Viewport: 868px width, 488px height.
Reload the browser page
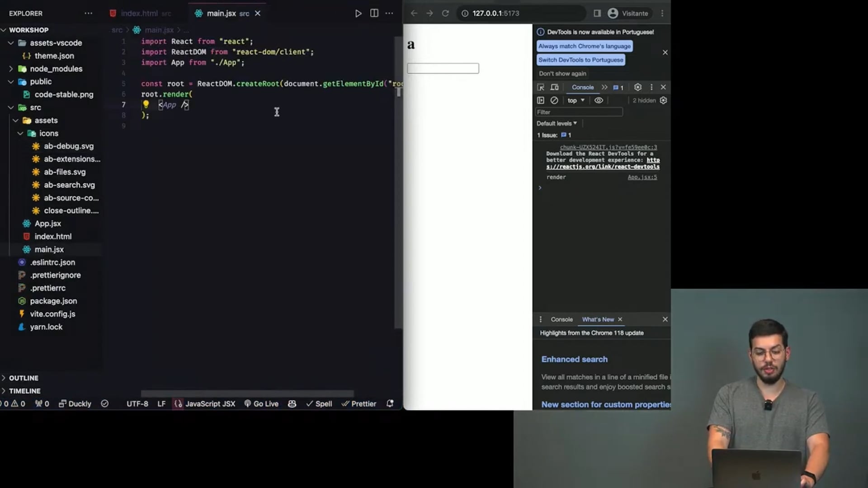pos(445,14)
